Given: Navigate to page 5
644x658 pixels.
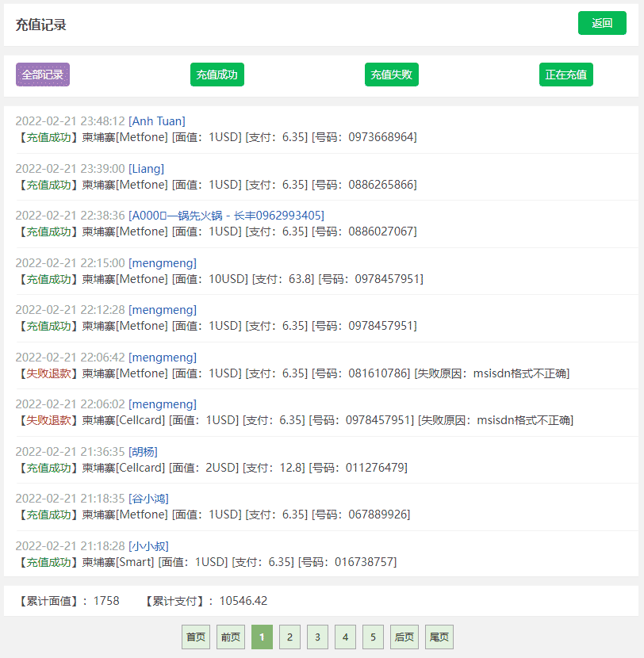Looking at the screenshot, I should [x=373, y=637].
